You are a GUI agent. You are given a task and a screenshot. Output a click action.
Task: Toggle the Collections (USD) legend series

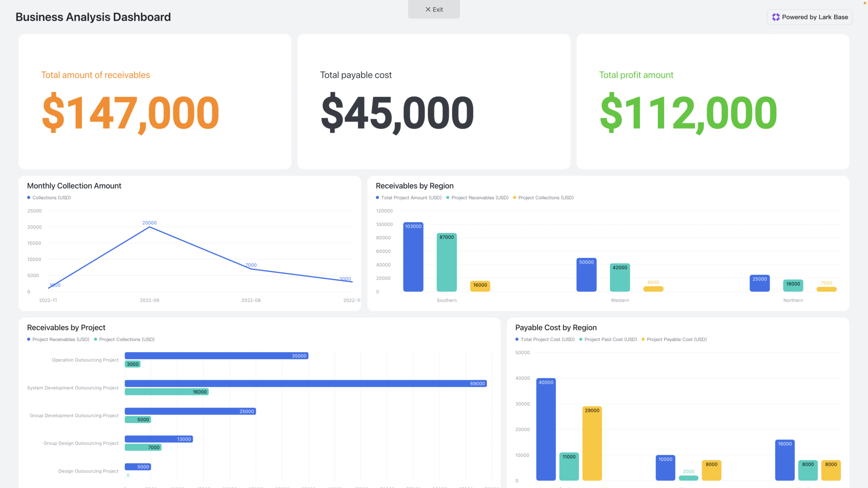(x=51, y=198)
